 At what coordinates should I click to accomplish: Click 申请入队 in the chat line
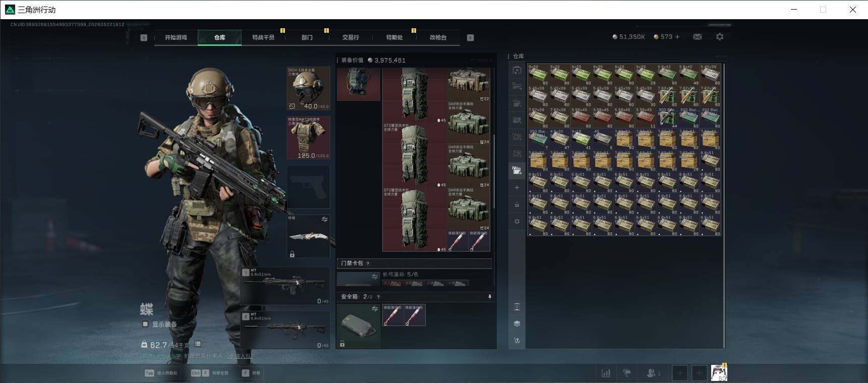[x=240, y=356]
